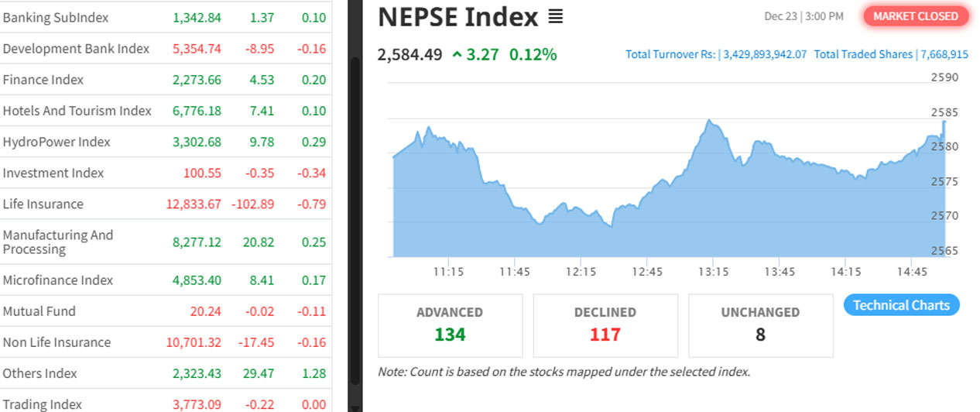
Task: Open the Others Index entry
Action: (x=40, y=373)
